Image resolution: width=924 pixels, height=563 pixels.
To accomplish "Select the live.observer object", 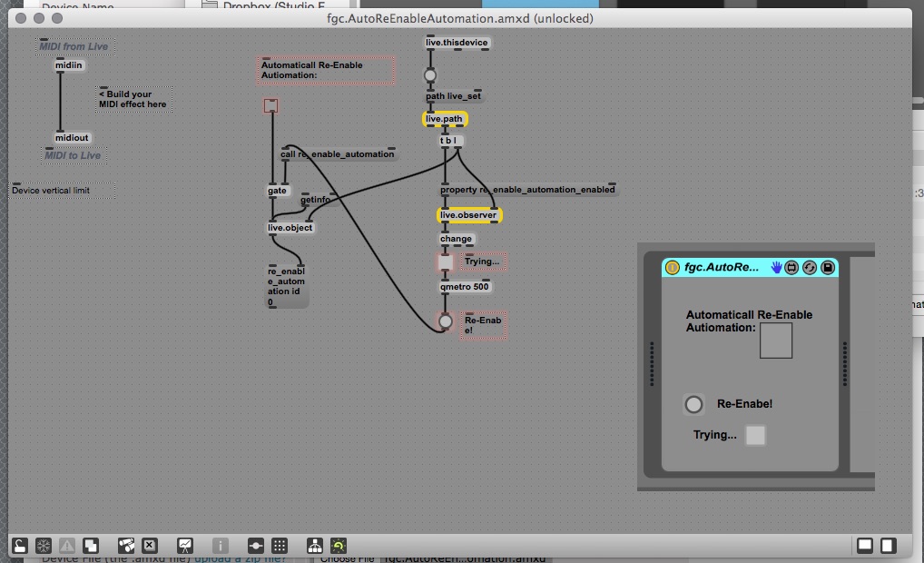I will pos(468,215).
